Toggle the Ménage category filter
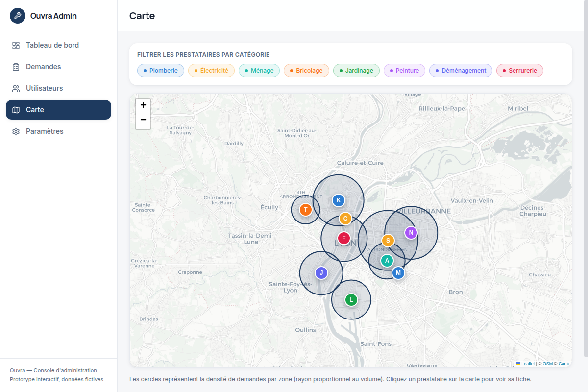This screenshot has width=588, height=392. pyautogui.click(x=259, y=71)
